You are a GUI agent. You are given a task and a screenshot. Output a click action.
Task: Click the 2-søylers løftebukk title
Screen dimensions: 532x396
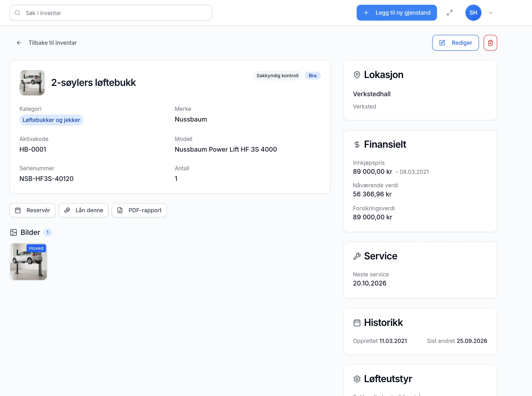click(93, 83)
